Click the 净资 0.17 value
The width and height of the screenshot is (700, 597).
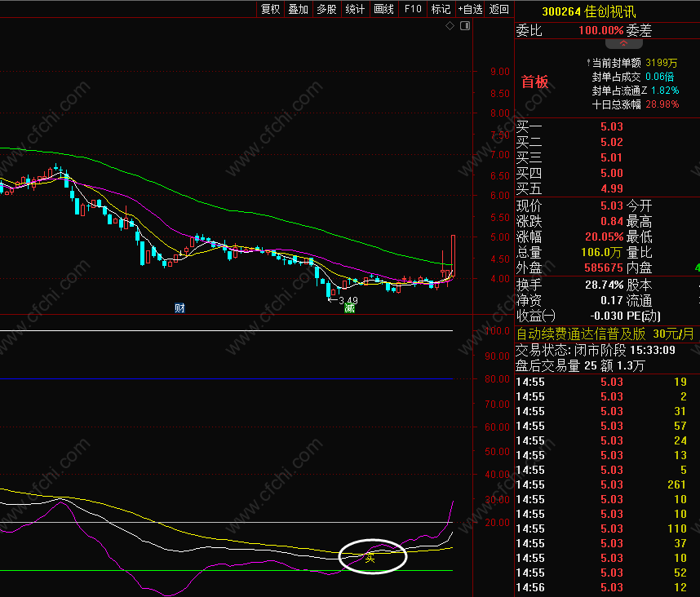[612, 300]
